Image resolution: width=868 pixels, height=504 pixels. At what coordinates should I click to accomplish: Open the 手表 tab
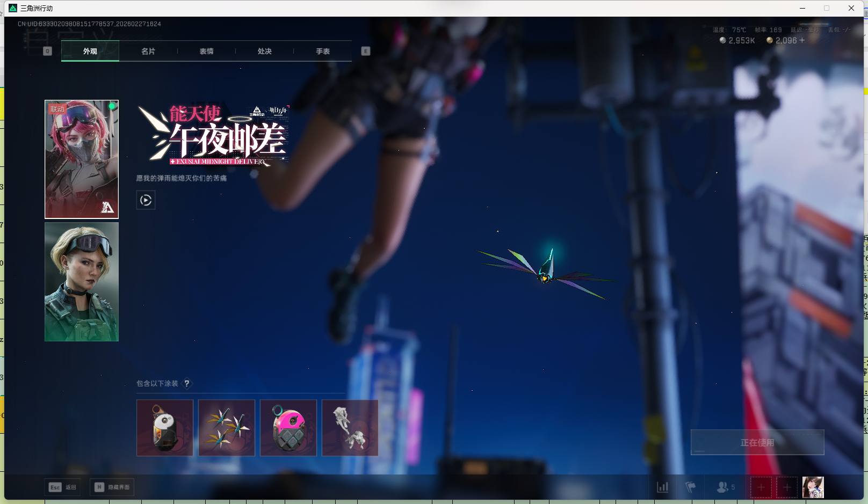pyautogui.click(x=323, y=51)
